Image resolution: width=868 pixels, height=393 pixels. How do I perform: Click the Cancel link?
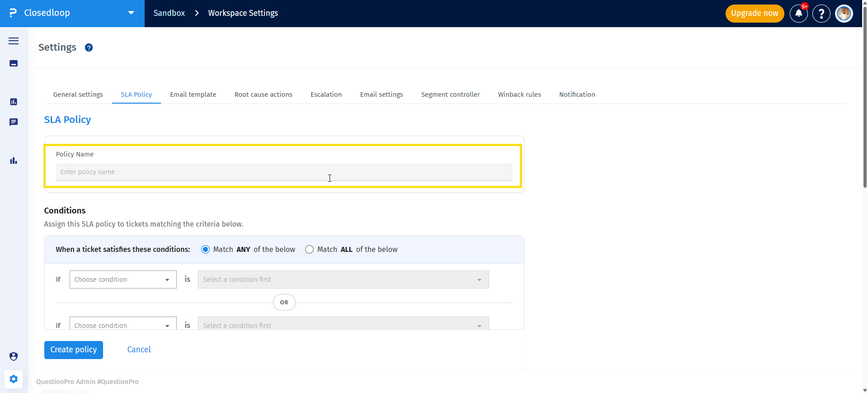(139, 350)
